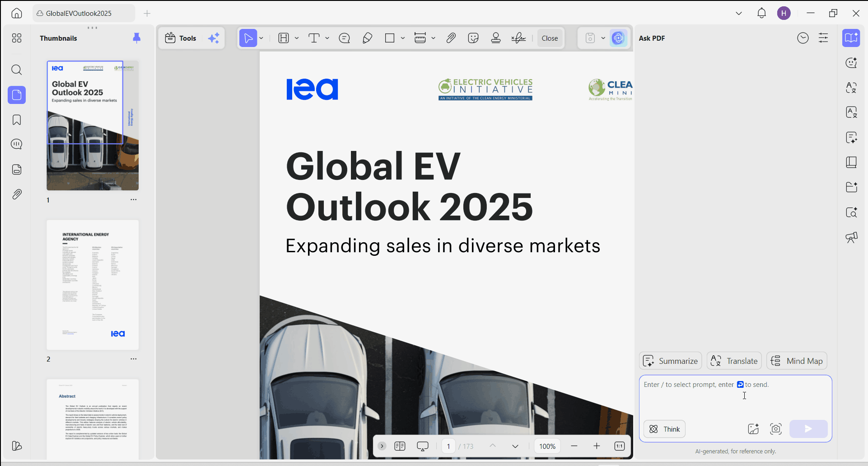Expand the Measure tool dropdown arrow
This screenshot has width=868, height=466.
434,38
